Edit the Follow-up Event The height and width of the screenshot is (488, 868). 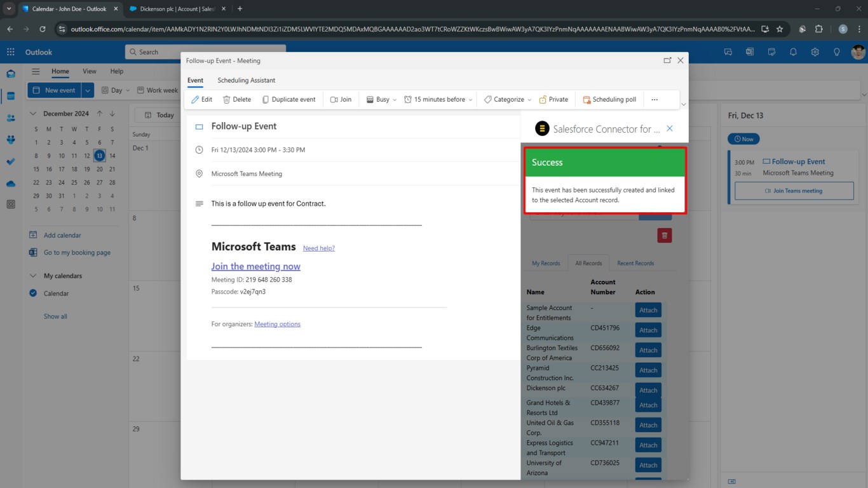(x=202, y=99)
